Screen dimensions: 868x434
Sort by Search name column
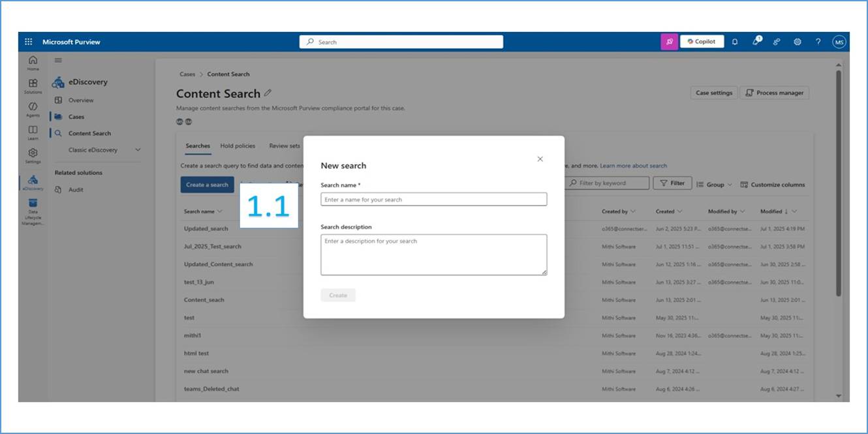[203, 211]
